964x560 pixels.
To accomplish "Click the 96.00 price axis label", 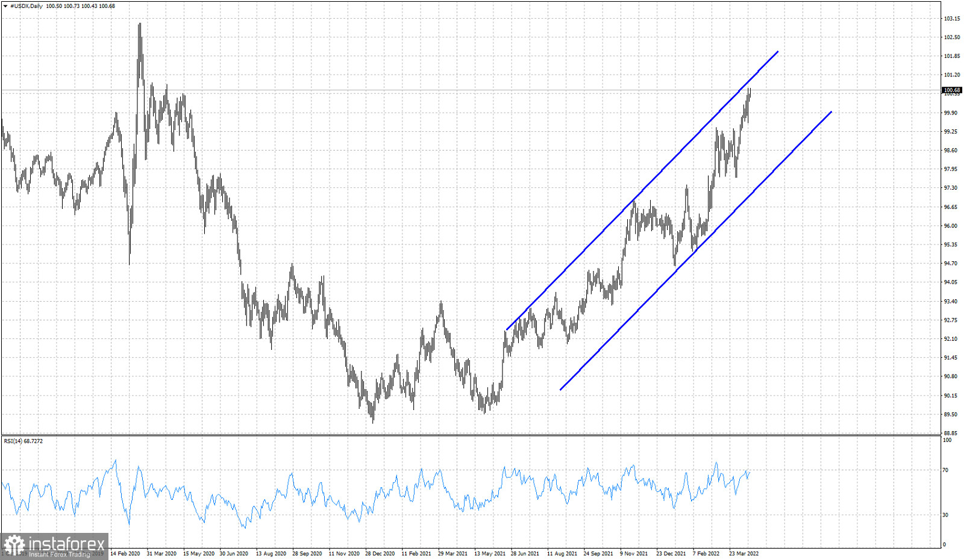I will tap(951, 226).
